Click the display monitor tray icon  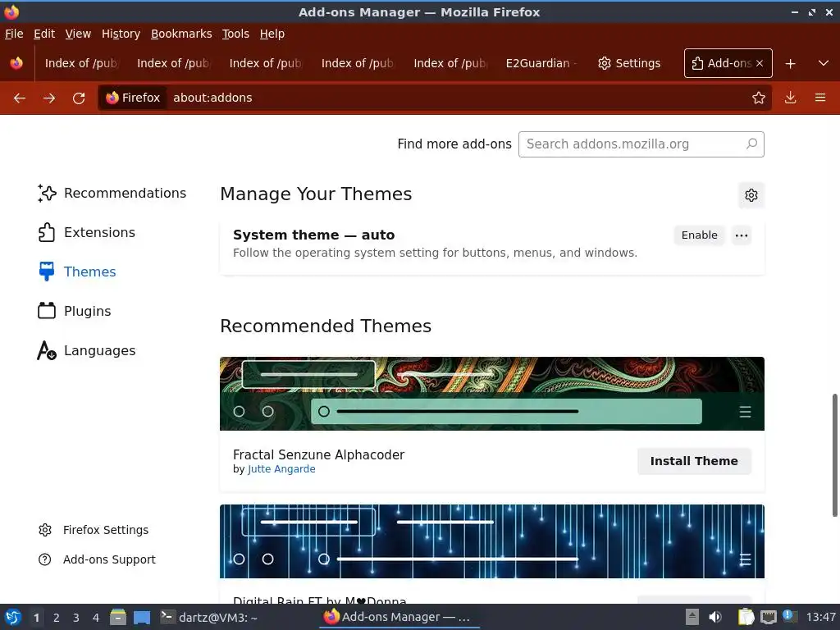pyautogui.click(x=768, y=617)
